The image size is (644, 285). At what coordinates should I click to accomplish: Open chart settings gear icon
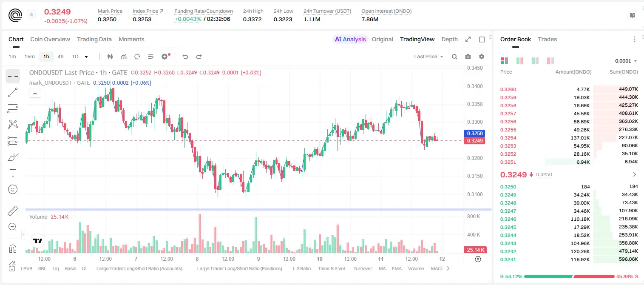482,57
